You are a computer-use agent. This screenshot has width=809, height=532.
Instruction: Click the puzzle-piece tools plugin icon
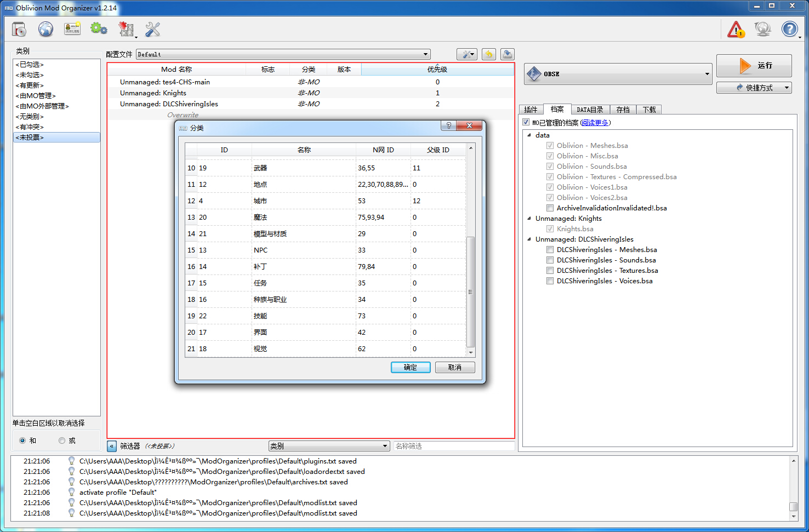pyautogui.click(x=126, y=29)
